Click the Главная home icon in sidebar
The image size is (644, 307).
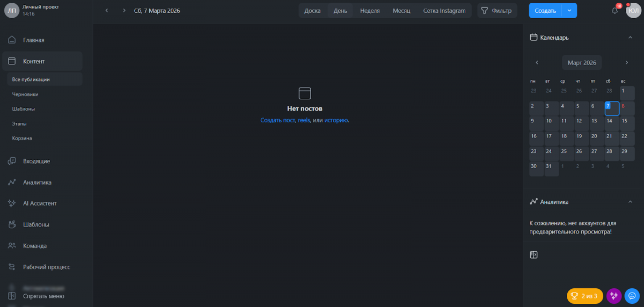tap(12, 40)
